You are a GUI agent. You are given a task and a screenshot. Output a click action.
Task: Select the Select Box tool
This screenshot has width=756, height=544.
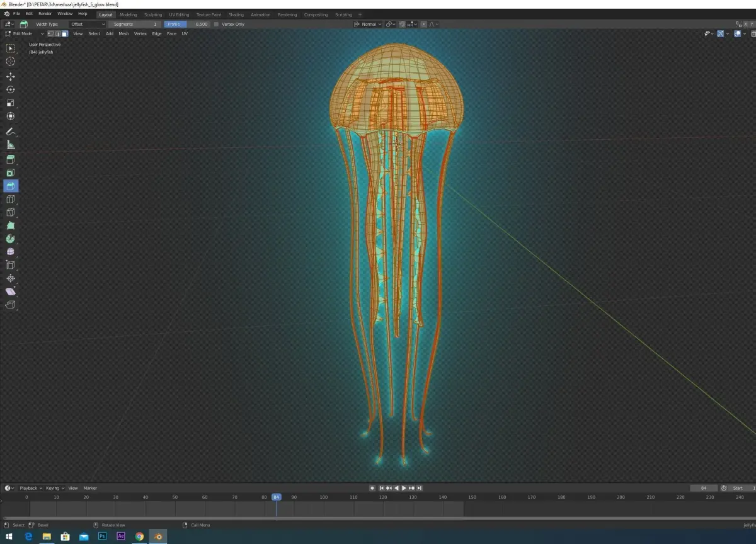(11, 48)
